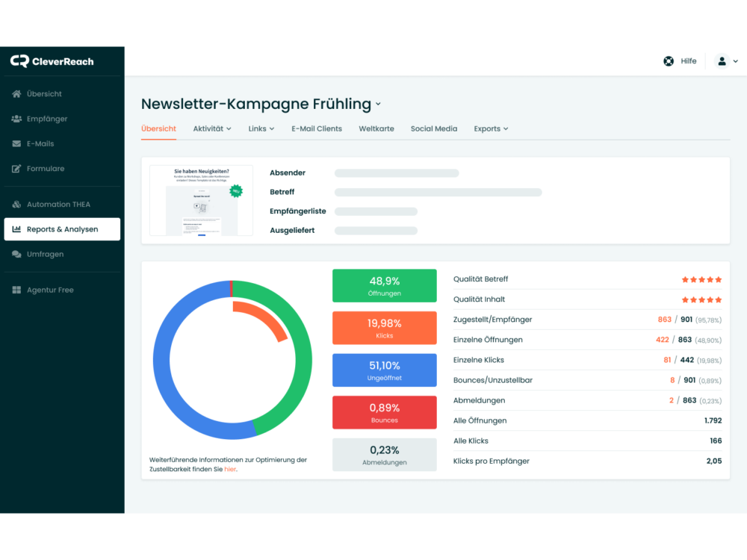Expand the Newsletter-Kampagne Frühling title dropdown
The width and height of the screenshot is (747, 560).
378,105
